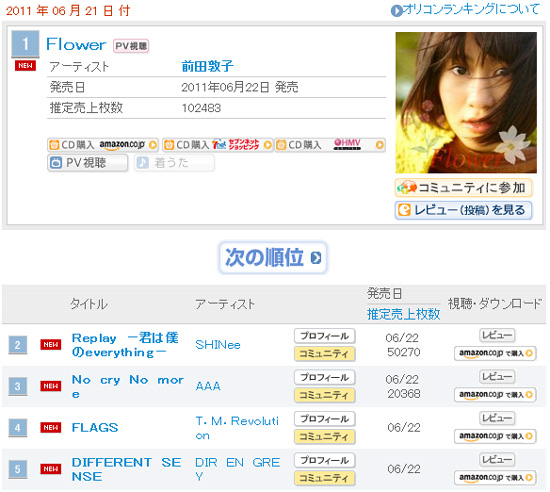Buy CD via amazon.co.jp button

pyautogui.click(x=103, y=145)
